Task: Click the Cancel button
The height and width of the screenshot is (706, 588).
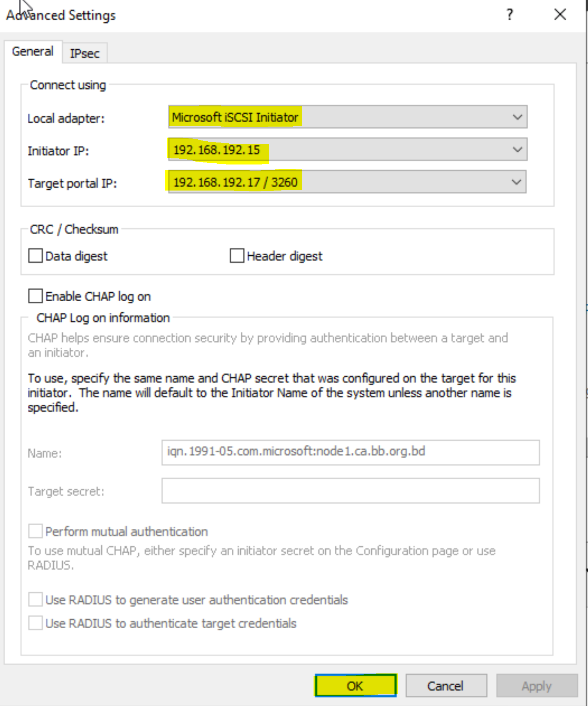Action: pyautogui.click(x=446, y=686)
